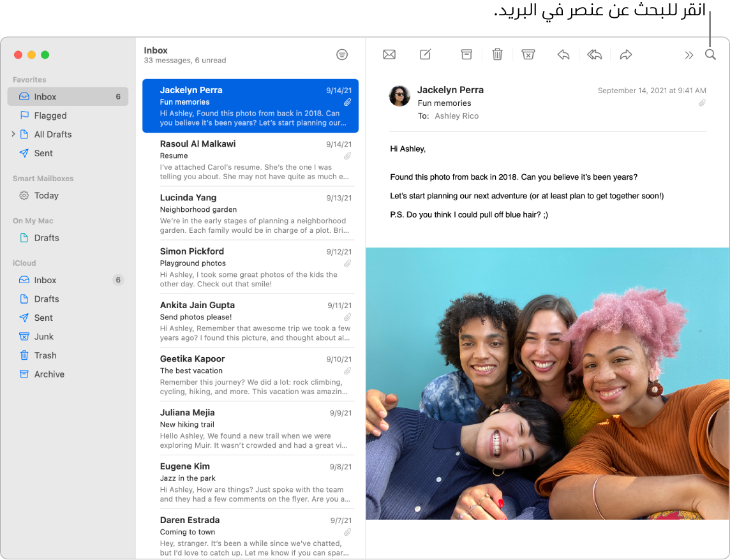The height and width of the screenshot is (560, 730).
Task: Reply All to the message
Action: (595, 54)
